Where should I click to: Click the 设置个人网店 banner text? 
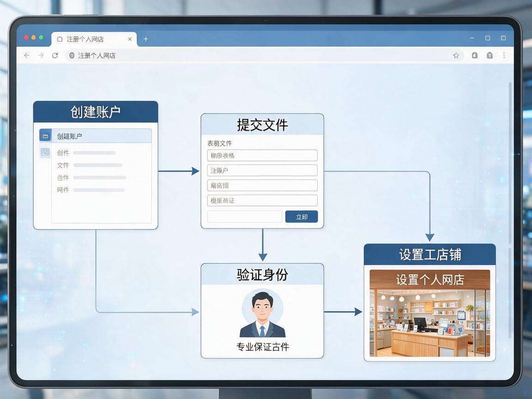[430, 280]
